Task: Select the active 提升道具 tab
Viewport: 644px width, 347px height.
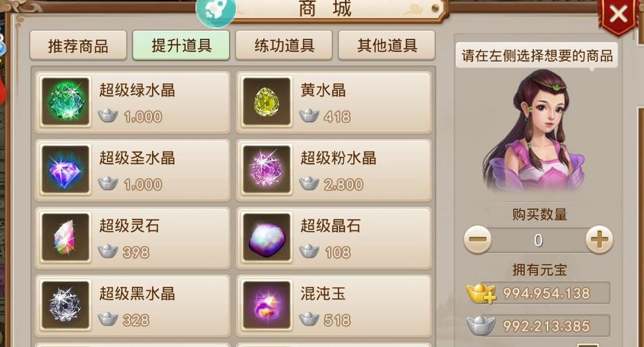Action: click(x=181, y=45)
